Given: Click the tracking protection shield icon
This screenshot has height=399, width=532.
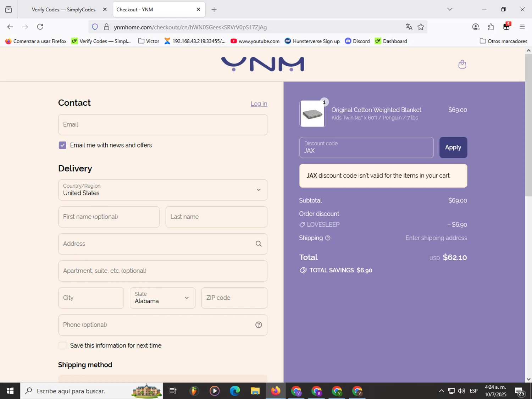Looking at the screenshot, I should pyautogui.click(x=95, y=27).
